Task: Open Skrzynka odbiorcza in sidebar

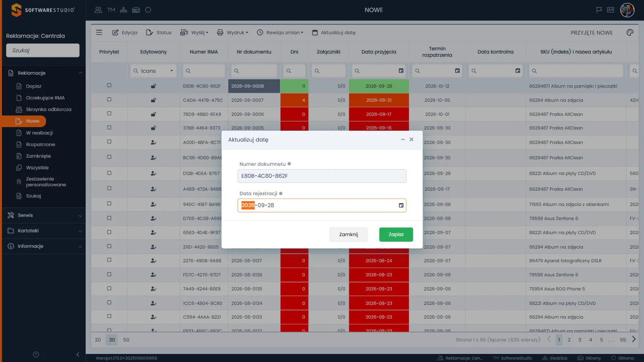Action: [x=48, y=110]
